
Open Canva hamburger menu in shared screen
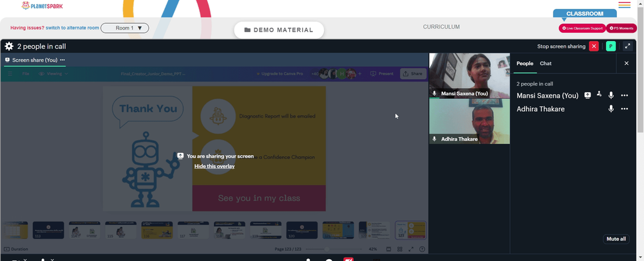pos(10,74)
